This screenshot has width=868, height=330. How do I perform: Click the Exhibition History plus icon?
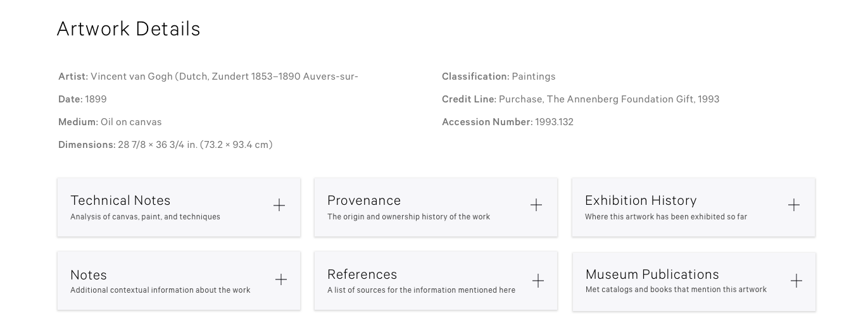[x=794, y=205]
